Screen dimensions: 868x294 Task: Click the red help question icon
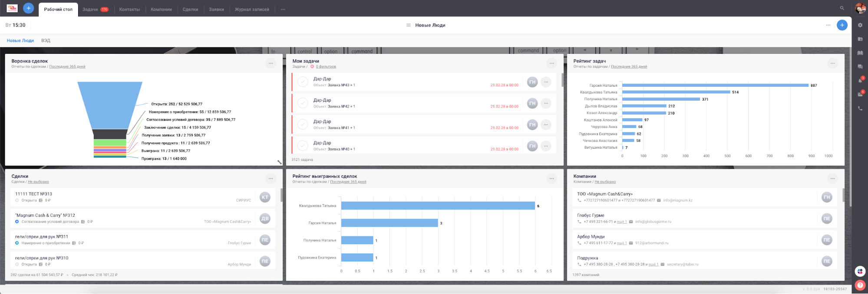(x=860, y=285)
